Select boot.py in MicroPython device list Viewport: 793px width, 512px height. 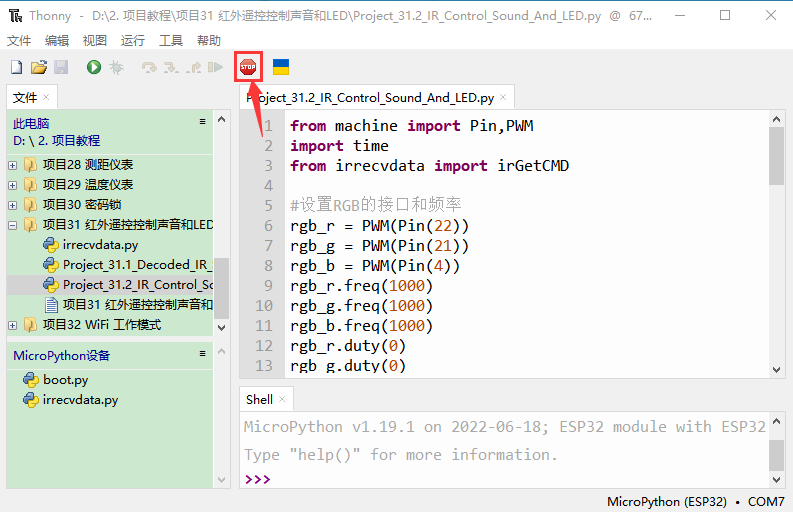[65, 380]
